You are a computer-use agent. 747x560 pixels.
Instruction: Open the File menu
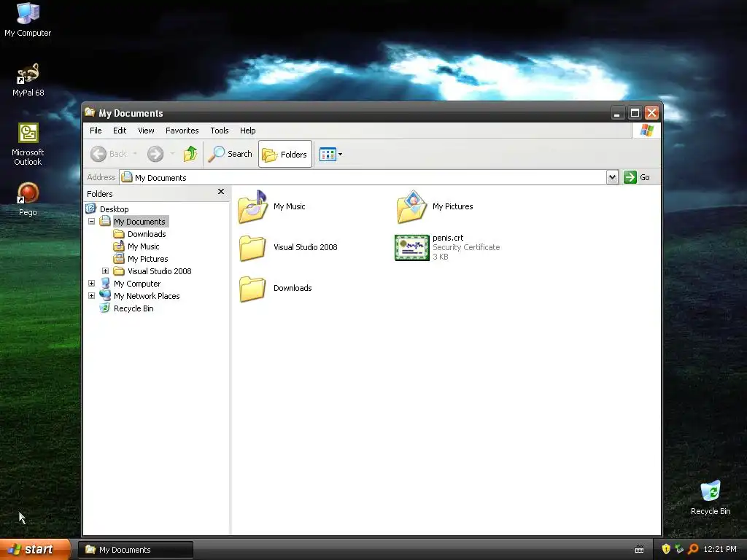tap(96, 131)
